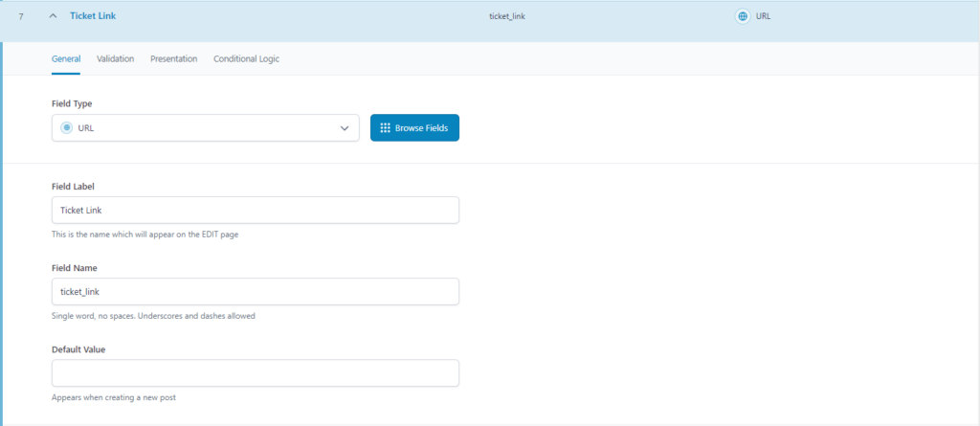The height and width of the screenshot is (426, 980).
Task: Click the Field Type heading
Action: tap(72, 103)
